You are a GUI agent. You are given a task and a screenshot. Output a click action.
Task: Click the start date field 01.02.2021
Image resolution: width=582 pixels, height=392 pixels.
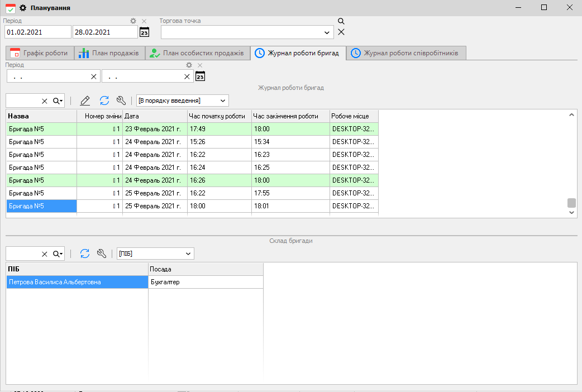[x=37, y=32]
